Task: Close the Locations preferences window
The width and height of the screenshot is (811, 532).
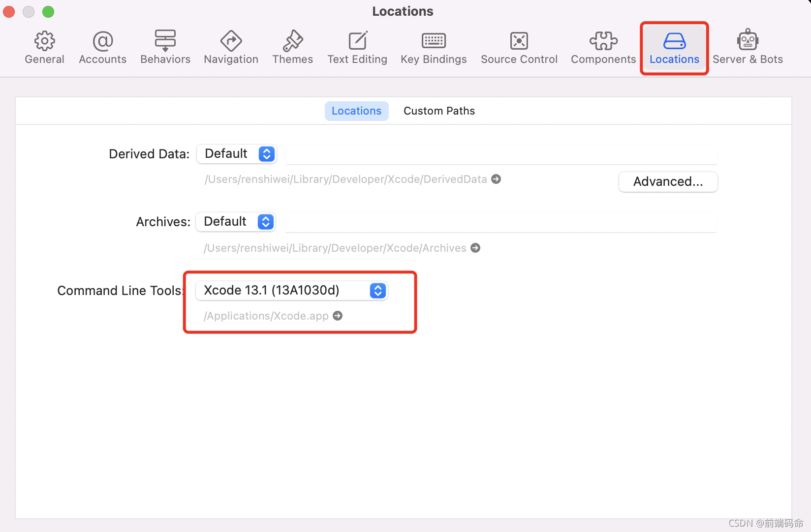Action: pyautogui.click(x=9, y=12)
